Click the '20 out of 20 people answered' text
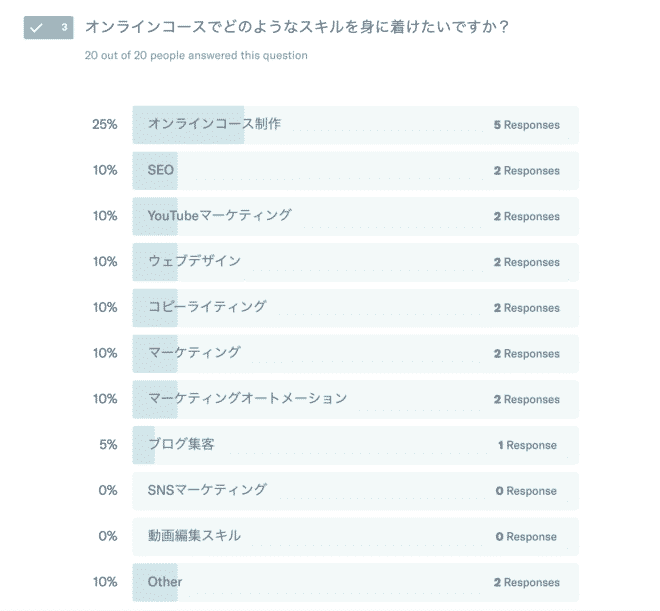The image size is (660, 611). (196, 56)
